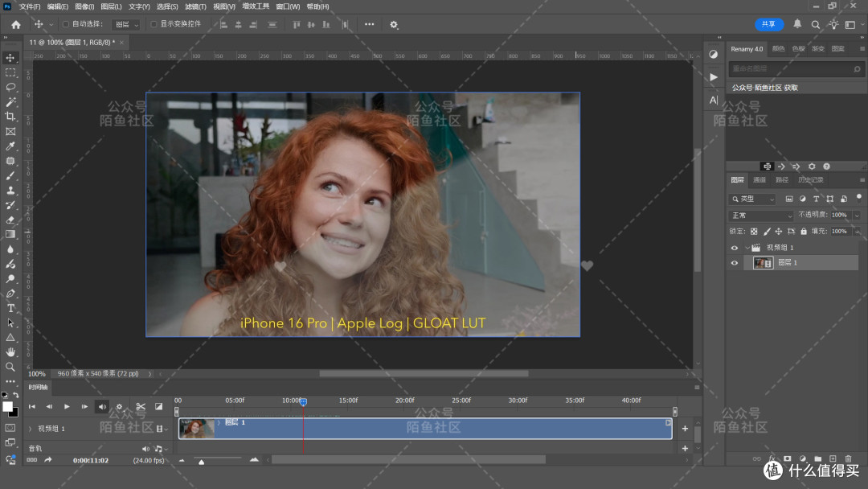Select the Zoom tool
Viewport: 868px width, 489px height.
tap(10, 367)
